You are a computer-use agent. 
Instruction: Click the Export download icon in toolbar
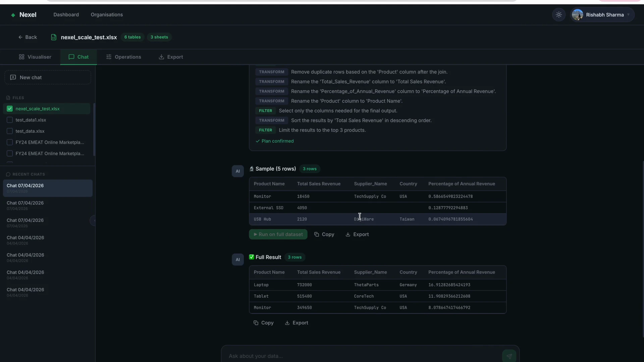click(161, 57)
